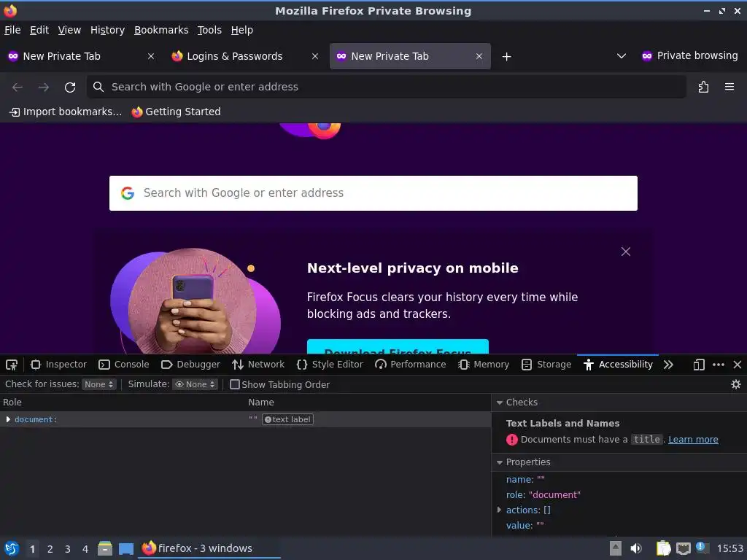Open the Import bookmarks toolbar item
The height and width of the screenshot is (560, 747).
[66, 112]
